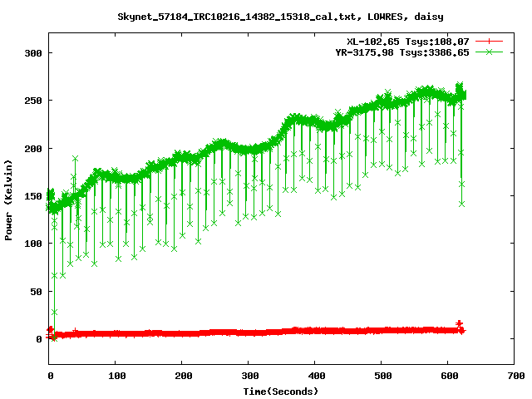Screen dimensions: 532x399
Task: Click the y-axis tick label 150
Action: 33,196
